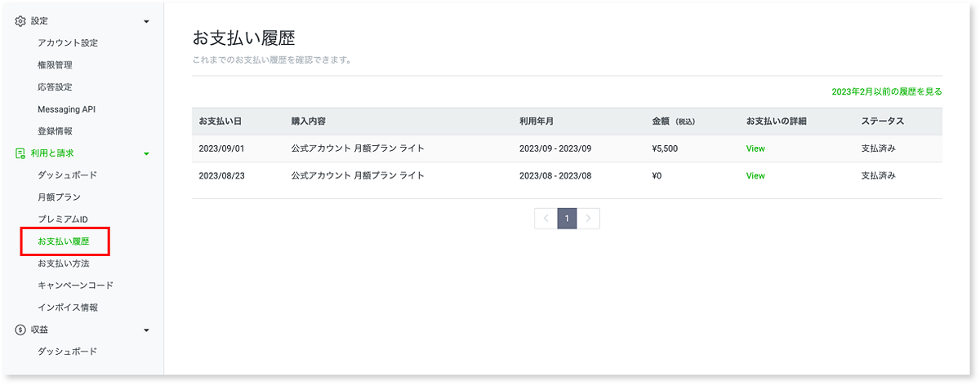The image size is (980, 385).
Task: Open the 2023年2月以前の履歴を見る link
Action: 886,92
